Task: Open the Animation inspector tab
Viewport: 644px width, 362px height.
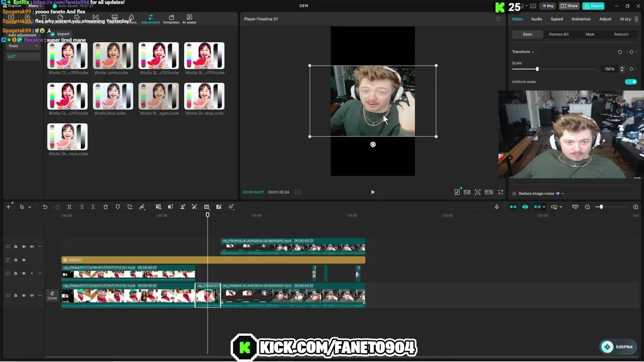Action: 581,19
